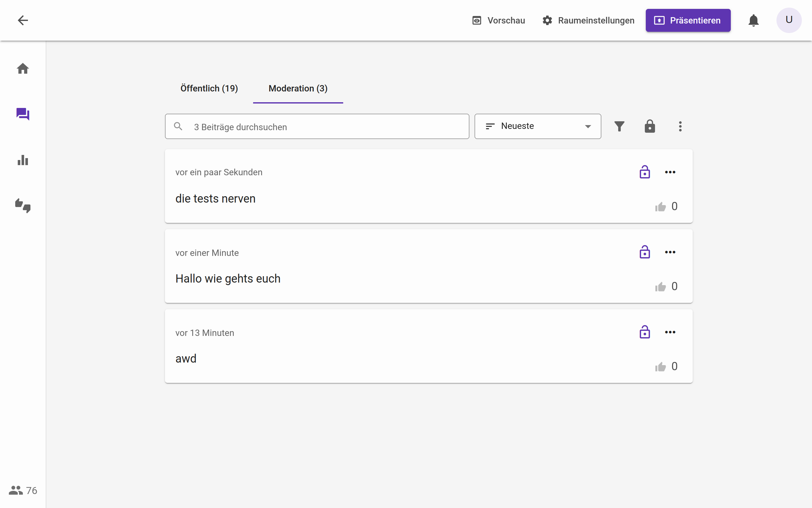The height and width of the screenshot is (508, 812).
Task: Click the search field for 3 Beiträge
Action: (x=317, y=127)
